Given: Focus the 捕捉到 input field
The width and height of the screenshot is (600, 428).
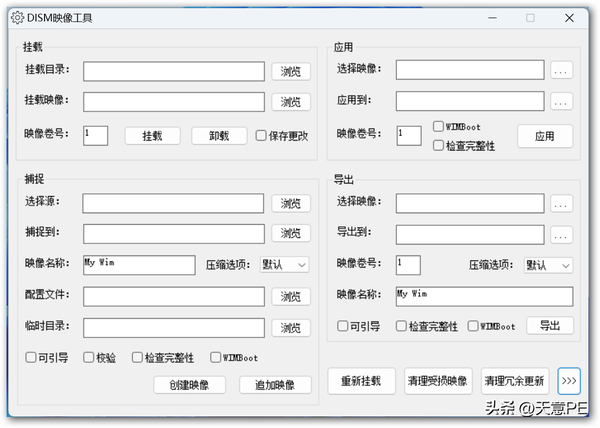Looking at the screenshot, I should [x=174, y=234].
